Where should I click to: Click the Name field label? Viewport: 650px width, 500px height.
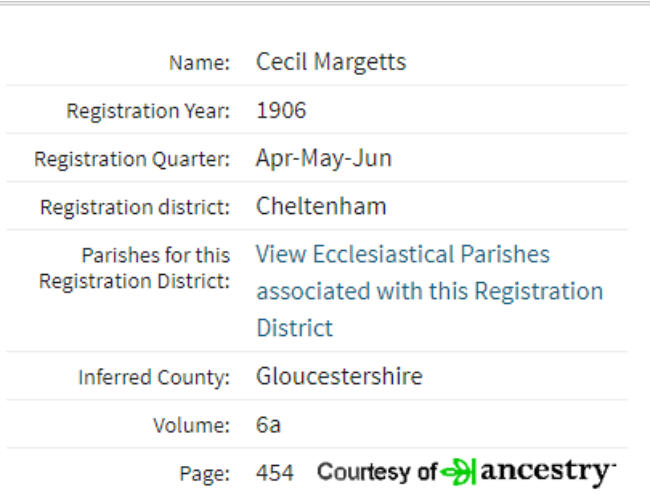coord(199,63)
